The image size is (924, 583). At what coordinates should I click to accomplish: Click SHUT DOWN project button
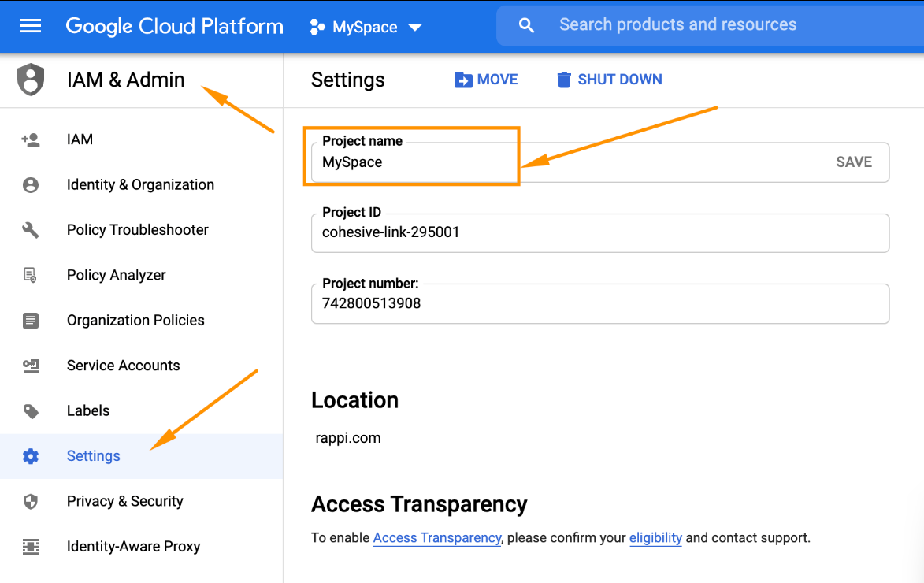tap(609, 80)
